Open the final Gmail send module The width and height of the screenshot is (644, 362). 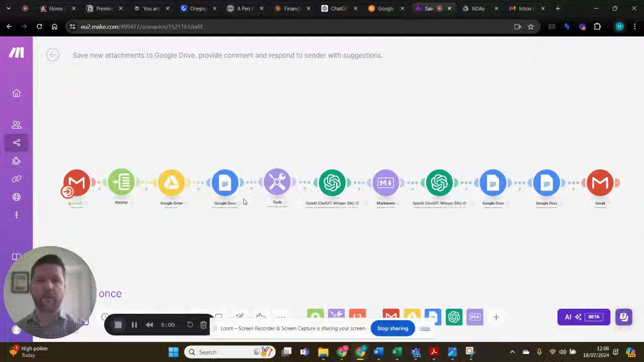[600, 183]
